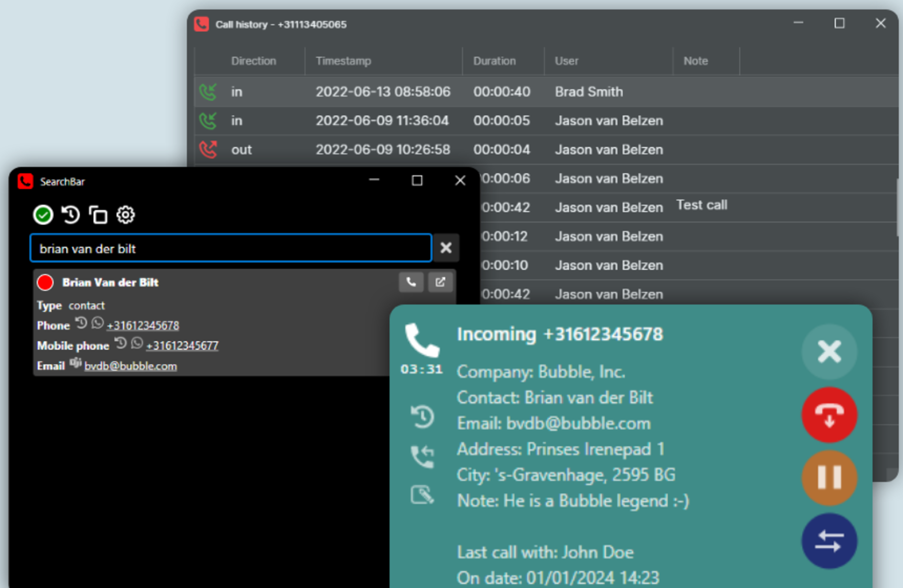Open the note edit icon in popup

tap(422, 495)
